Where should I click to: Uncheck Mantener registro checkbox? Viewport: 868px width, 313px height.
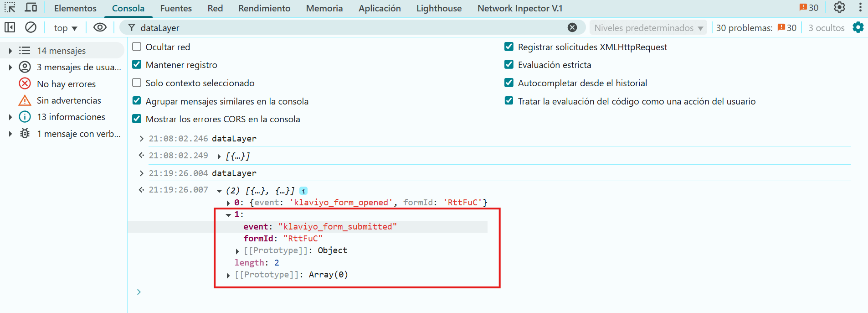pos(137,64)
